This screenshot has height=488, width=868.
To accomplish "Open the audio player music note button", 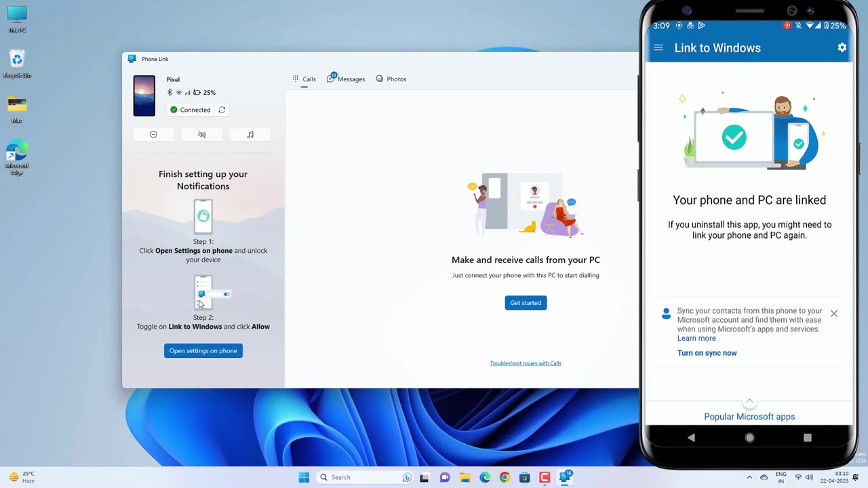I will pyautogui.click(x=250, y=135).
